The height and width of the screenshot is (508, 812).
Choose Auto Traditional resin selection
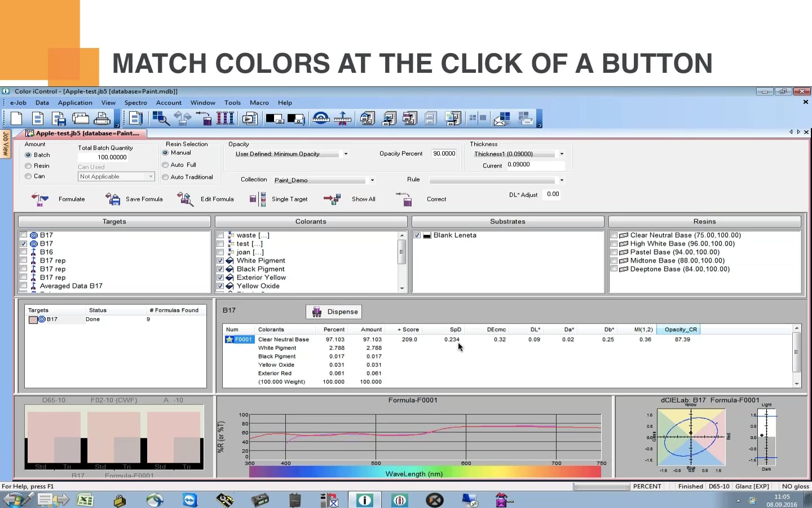(x=165, y=177)
